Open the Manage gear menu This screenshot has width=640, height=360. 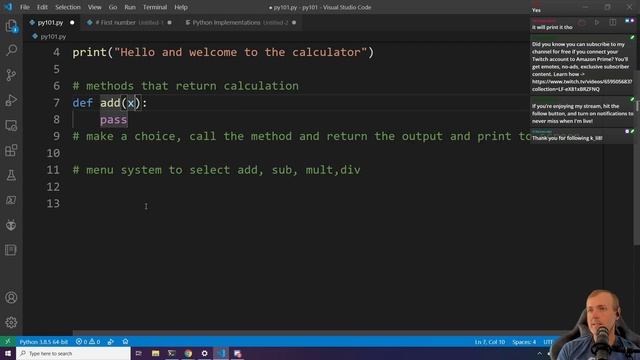pyautogui.click(x=11, y=322)
